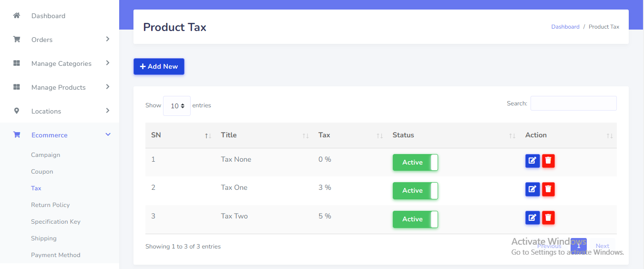Screen dimensions: 644x269
Task: Focus the Search input field
Action: [x=573, y=103]
